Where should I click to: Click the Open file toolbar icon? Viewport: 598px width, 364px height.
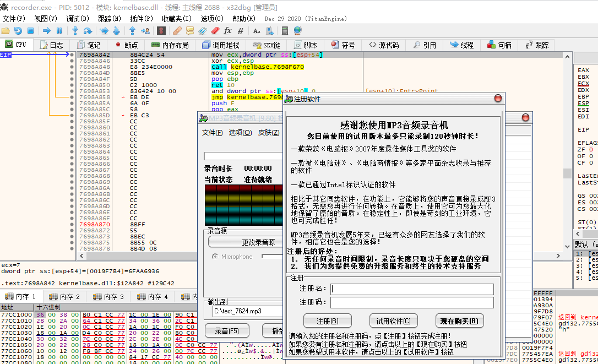pyautogui.click(x=6, y=31)
